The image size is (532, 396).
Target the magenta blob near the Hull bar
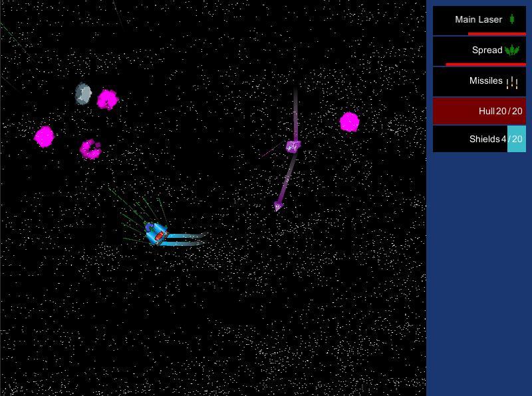[x=350, y=122]
